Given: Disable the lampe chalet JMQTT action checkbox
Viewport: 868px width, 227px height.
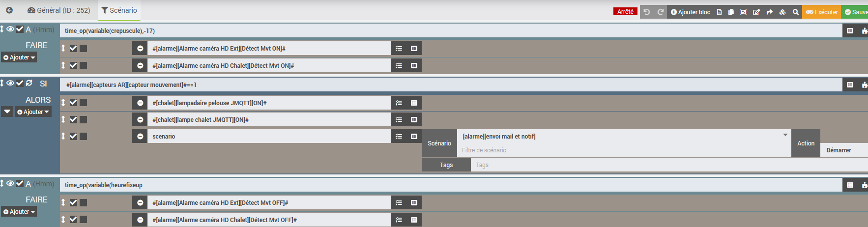Looking at the screenshot, I should [x=73, y=119].
